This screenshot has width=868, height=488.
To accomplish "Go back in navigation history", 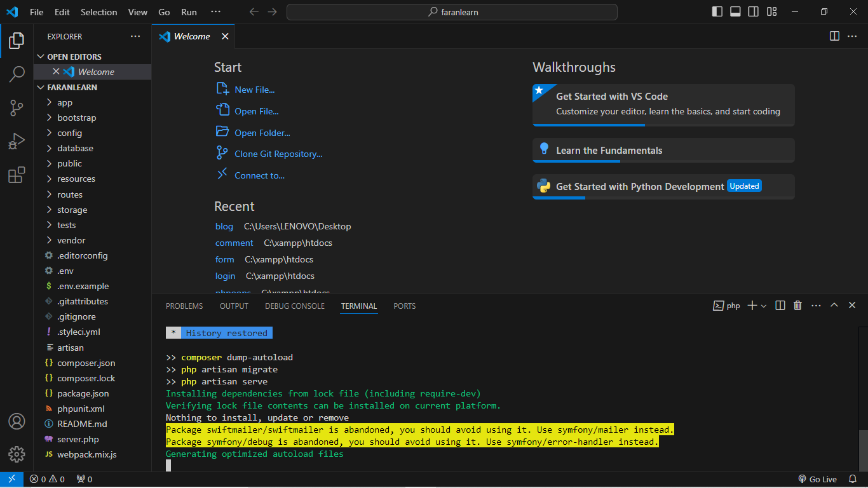I will [x=254, y=12].
